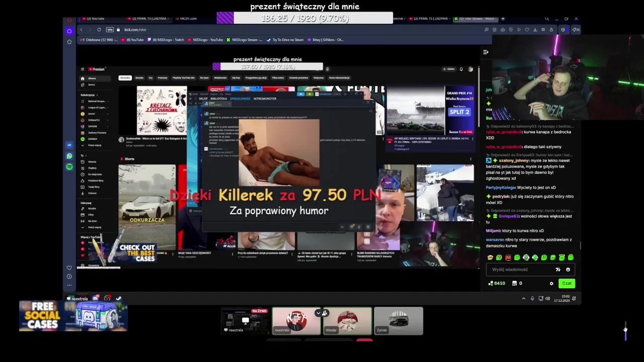The width and height of the screenshot is (644, 362).
Task: Insert the angry red emote
Action: pyautogui.click(x=508, y=257)
